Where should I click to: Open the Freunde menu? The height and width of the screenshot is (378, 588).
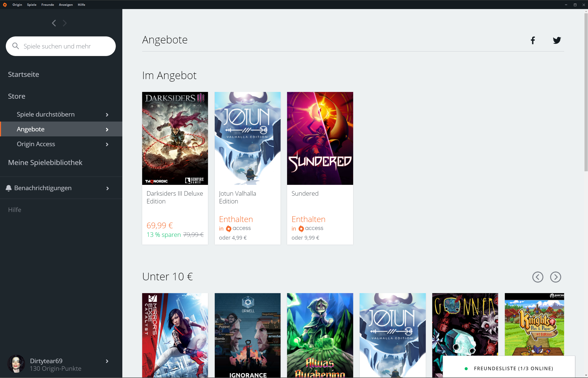click(x=48, y=5)
